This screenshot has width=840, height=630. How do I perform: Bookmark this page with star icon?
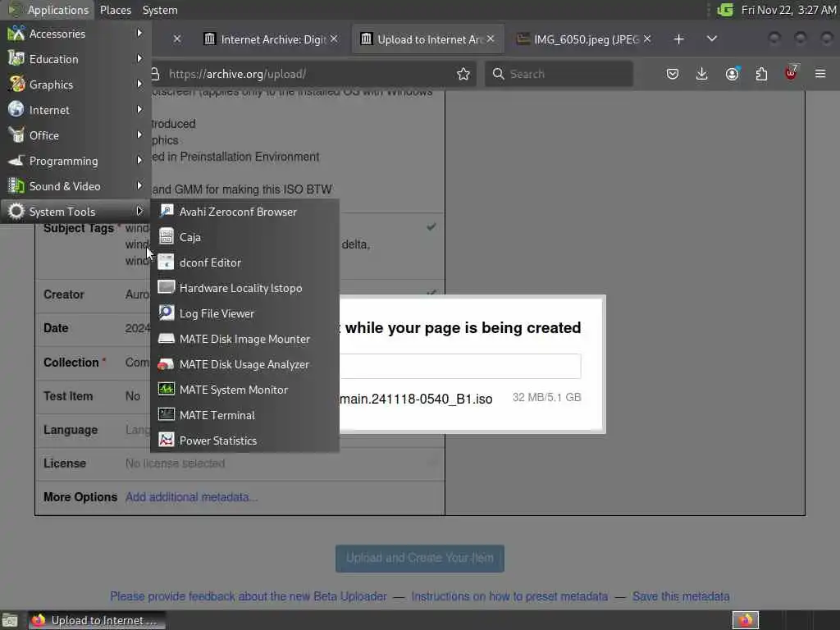pyautogui.click(x=463, y=74)
